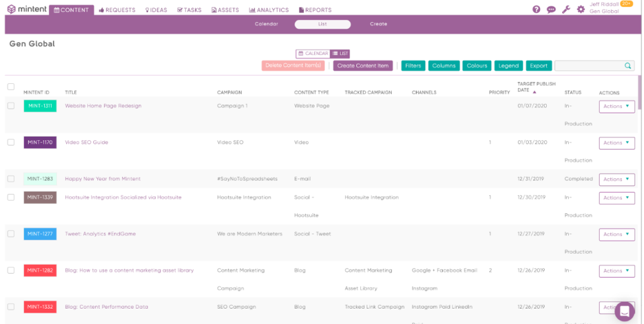Viewport: 644px width, 324px height.
Task: Click the MINT-1282 red ID badge
Action: 40,270
